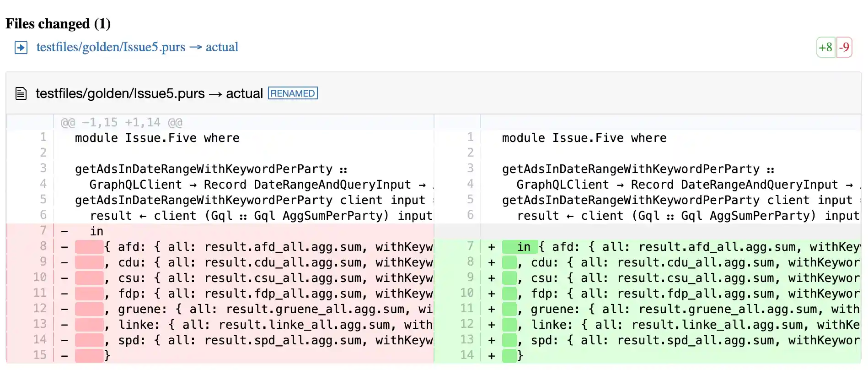
Task: Select the Files changed (1) heading
Action: (x=58, y=24)
